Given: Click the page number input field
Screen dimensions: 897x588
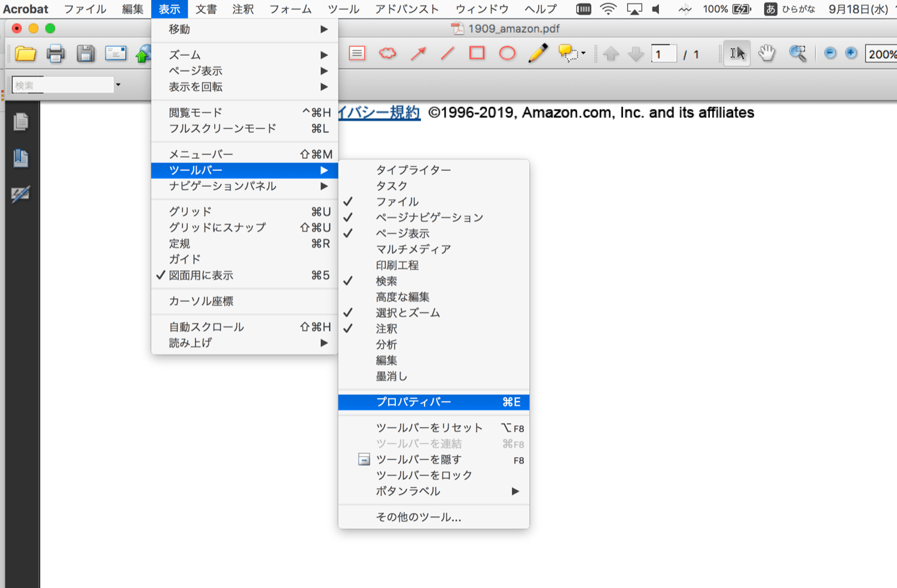Looking at the screenshot, I should click(664, 53).
